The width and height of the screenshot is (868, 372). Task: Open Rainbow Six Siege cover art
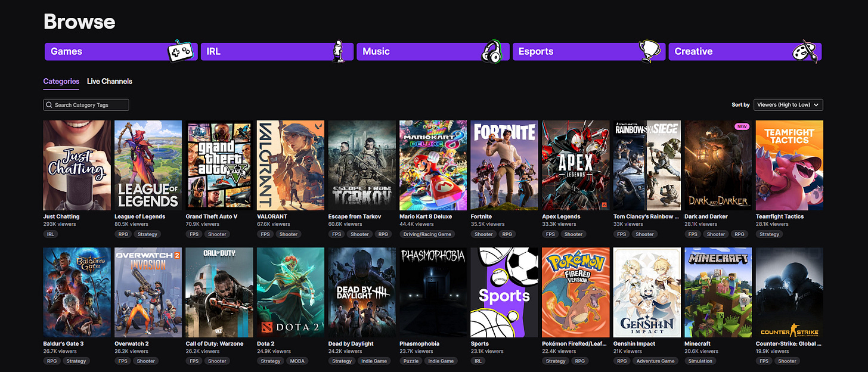coord(647,165)
